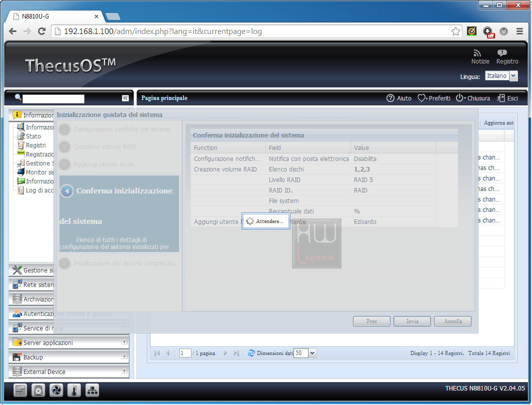532x405 pixels.
Task: Bookmark the page with star icon
Action: [x=455, y=31]
